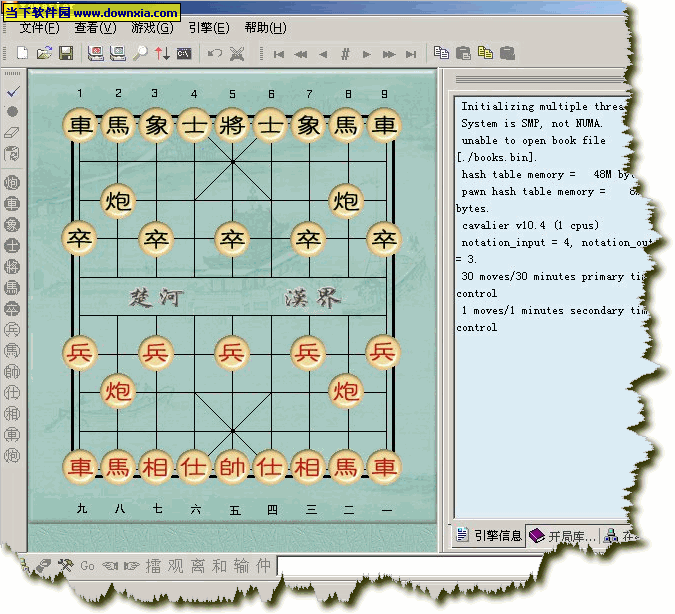Flip the board with red up-down arrows
Viewport: 675px width, 614px height.
pyautogui.click(x=162, y=53)
